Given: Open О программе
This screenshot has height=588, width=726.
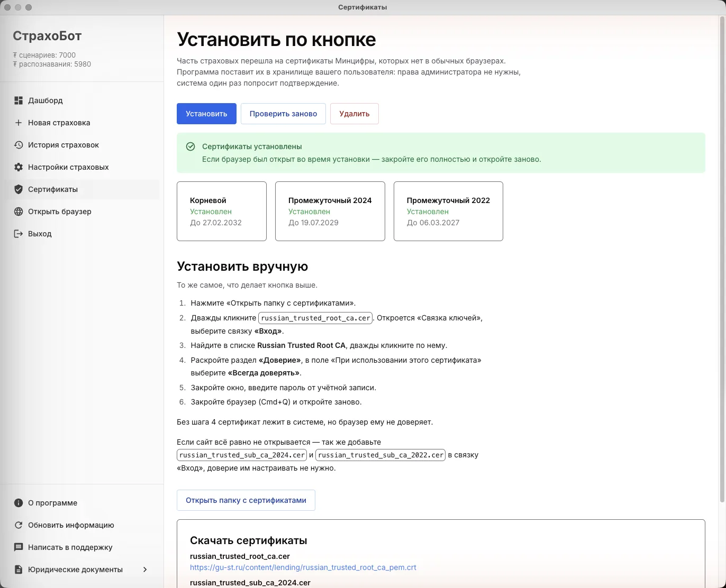Looking at the screenshot, I should point(82,503).
